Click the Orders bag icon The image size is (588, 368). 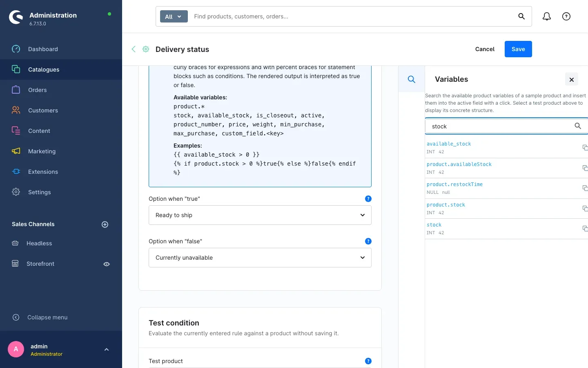click(x=16, y=90)
